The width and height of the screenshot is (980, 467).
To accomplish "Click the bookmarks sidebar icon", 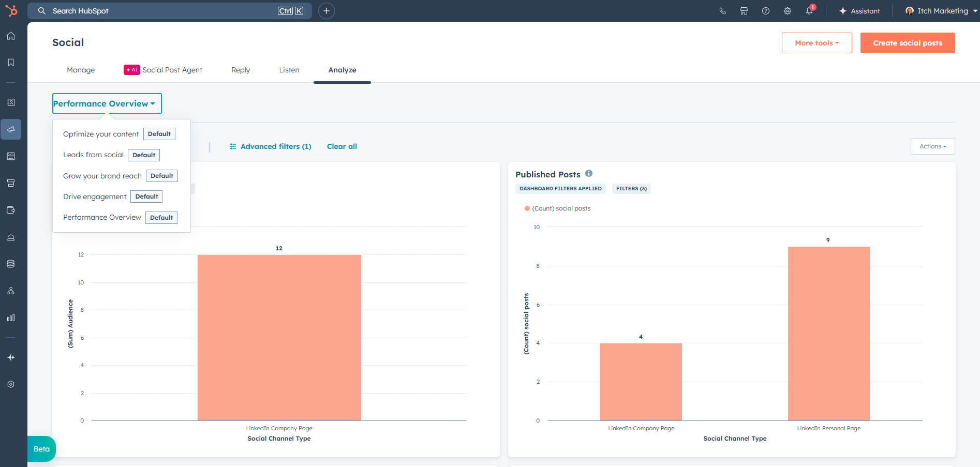I will tap(11, 63).
